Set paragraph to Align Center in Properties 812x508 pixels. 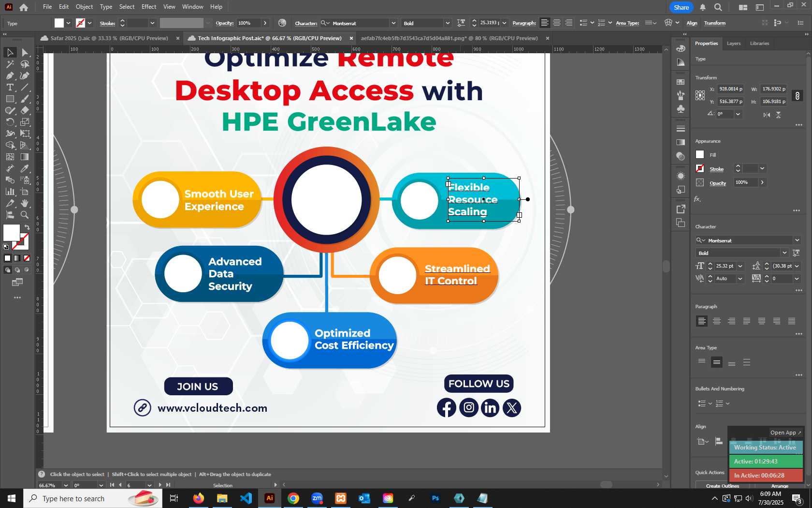tap(717, 321)
